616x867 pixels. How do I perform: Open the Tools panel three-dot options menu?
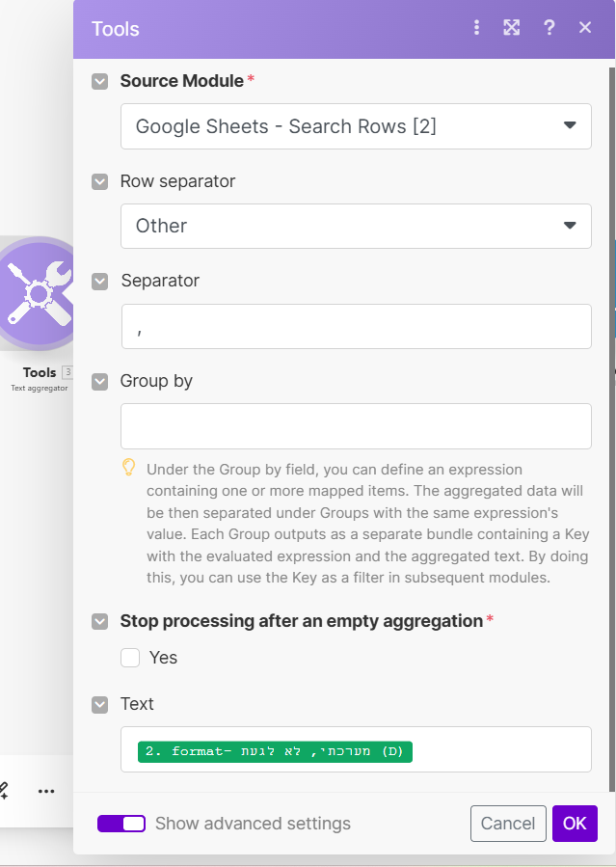click(x=476, y=28)
